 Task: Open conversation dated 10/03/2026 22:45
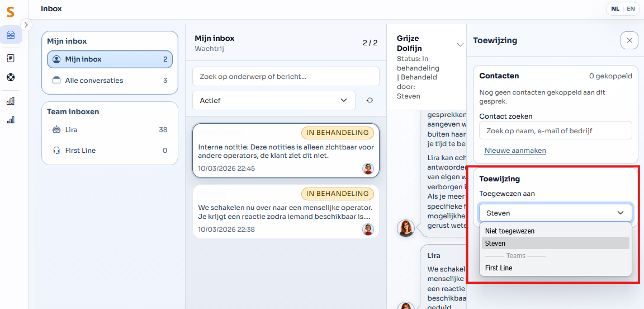tap(286, 151)
